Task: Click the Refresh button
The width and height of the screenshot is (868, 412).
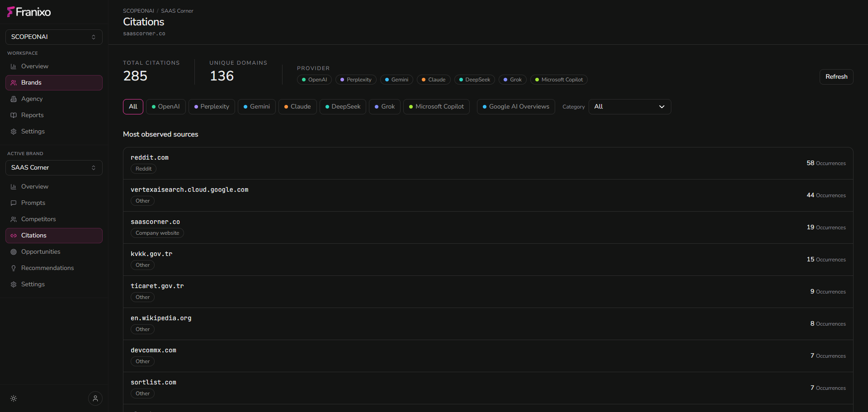Action: (x=836, y=77)
